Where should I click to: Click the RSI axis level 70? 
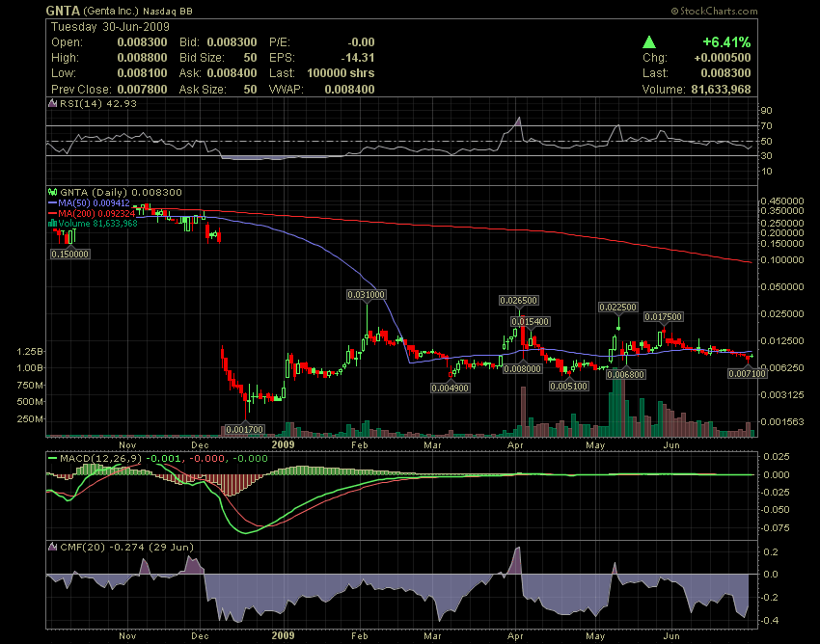point(767,126)
